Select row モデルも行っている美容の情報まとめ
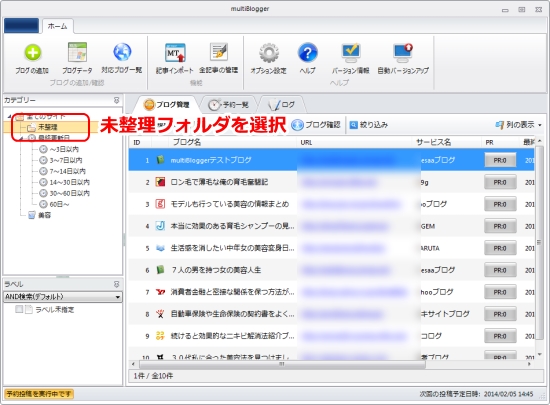The height and width of the screenshot is (405, 550). (331, 204)
